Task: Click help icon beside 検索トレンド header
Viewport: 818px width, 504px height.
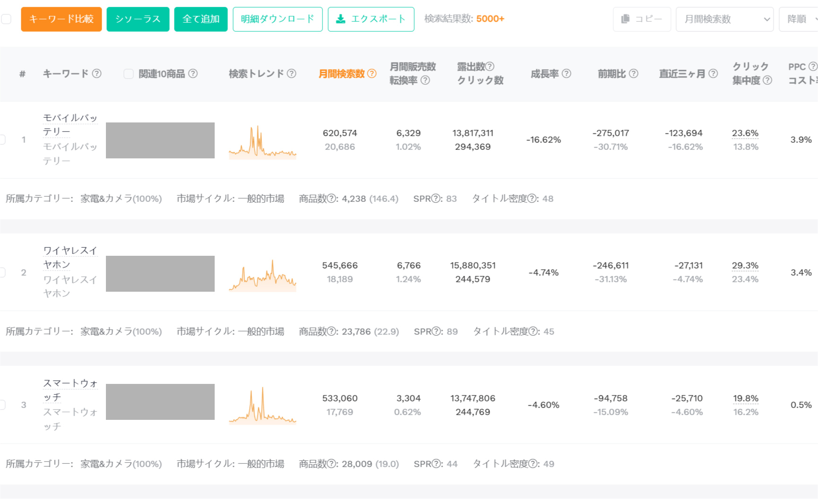Action: pyautogui.click(x=292, y=74)
